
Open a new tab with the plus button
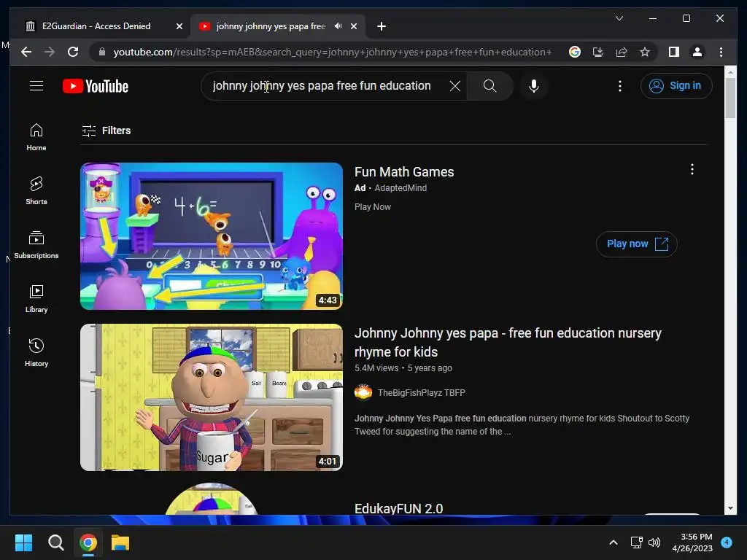point(381,26)
